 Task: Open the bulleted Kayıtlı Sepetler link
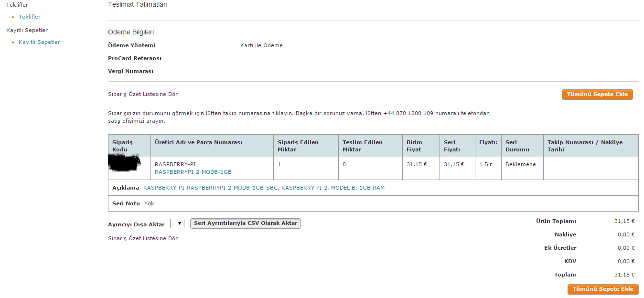click(39, 42)
